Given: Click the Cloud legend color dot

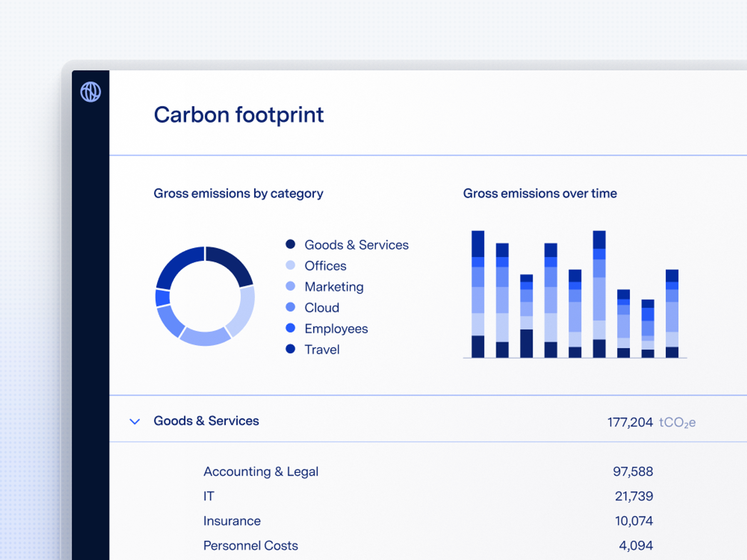Looking at the screenshot, I should coord(290,307).
